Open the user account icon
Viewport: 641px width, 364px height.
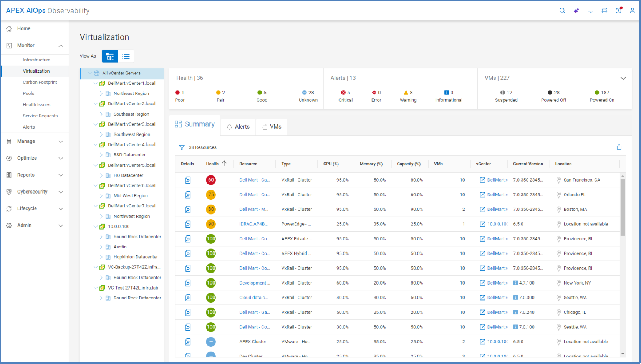point(632,11)
